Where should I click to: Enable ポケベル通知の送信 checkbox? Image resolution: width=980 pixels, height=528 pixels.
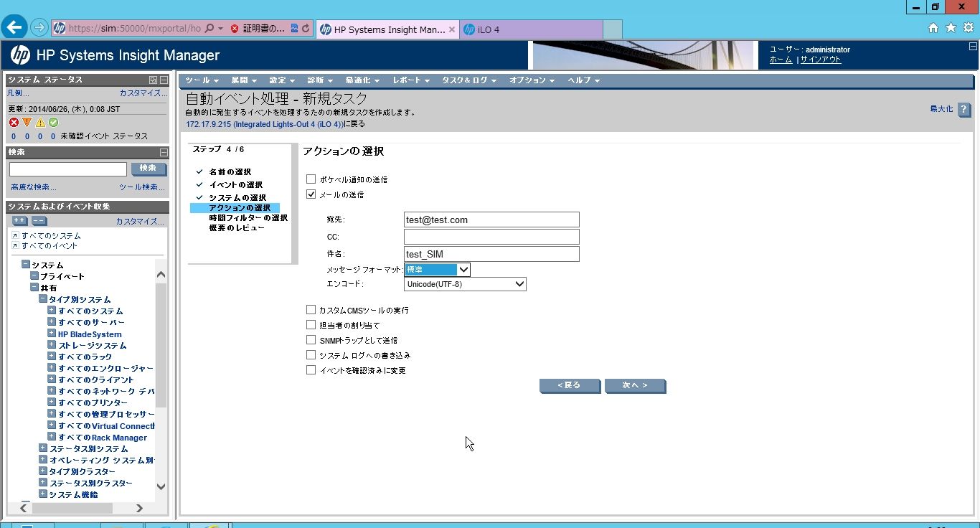(x=311, y=179)
